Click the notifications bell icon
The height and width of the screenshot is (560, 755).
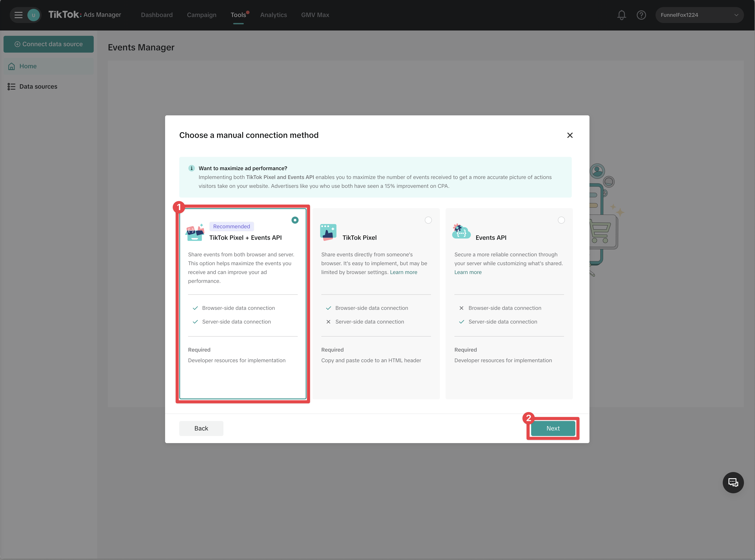(x=622, y=15)
